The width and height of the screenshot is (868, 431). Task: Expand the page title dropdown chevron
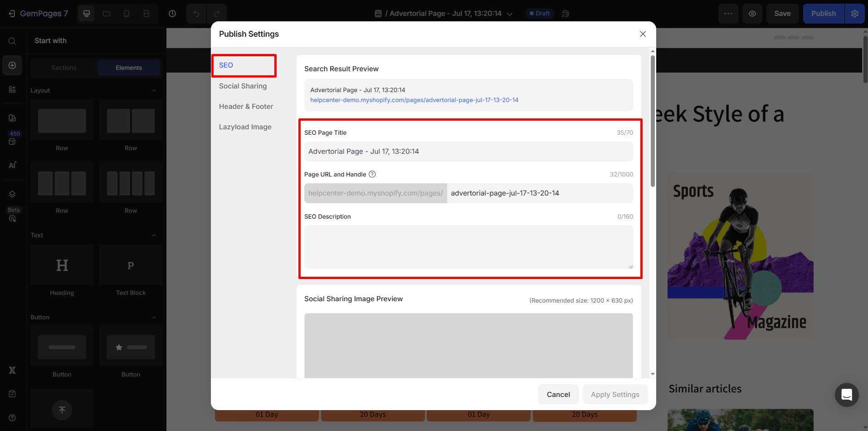tap(510, 14)
